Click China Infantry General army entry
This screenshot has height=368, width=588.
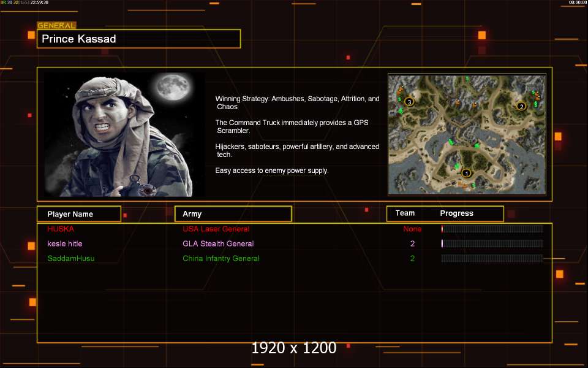pyautogui.click(x=221, y=258)
